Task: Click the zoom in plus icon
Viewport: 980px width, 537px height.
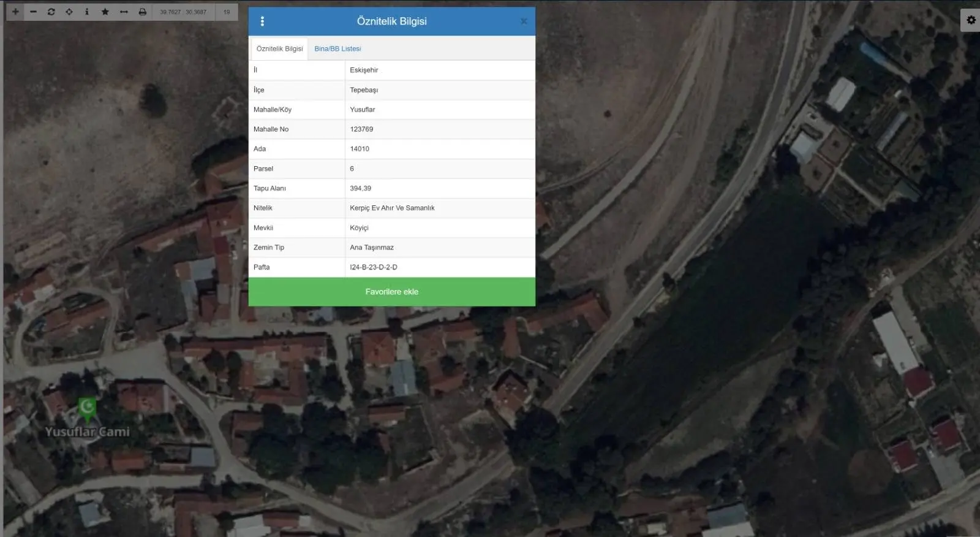Action: point(15,12)
